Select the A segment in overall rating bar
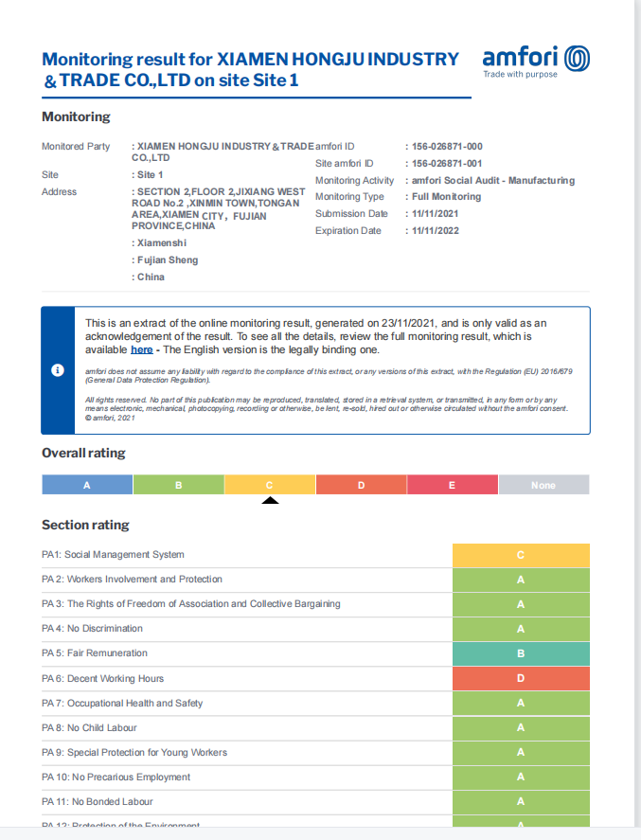Image resolution: width=641 pixels, height=840 pixels. (x=87, y=485)
